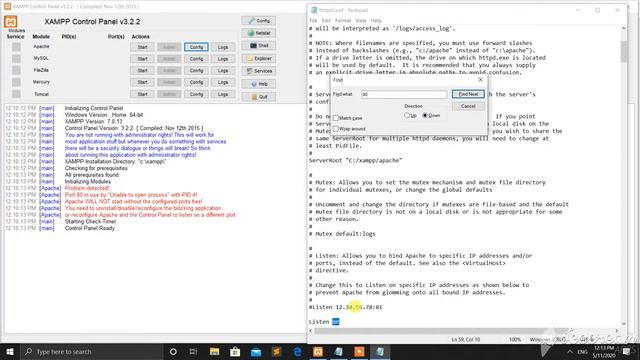The width and height of the screenshot is (640, 360).
Task: Click the XAMPP logo icon
Action: tap(11, 22)
